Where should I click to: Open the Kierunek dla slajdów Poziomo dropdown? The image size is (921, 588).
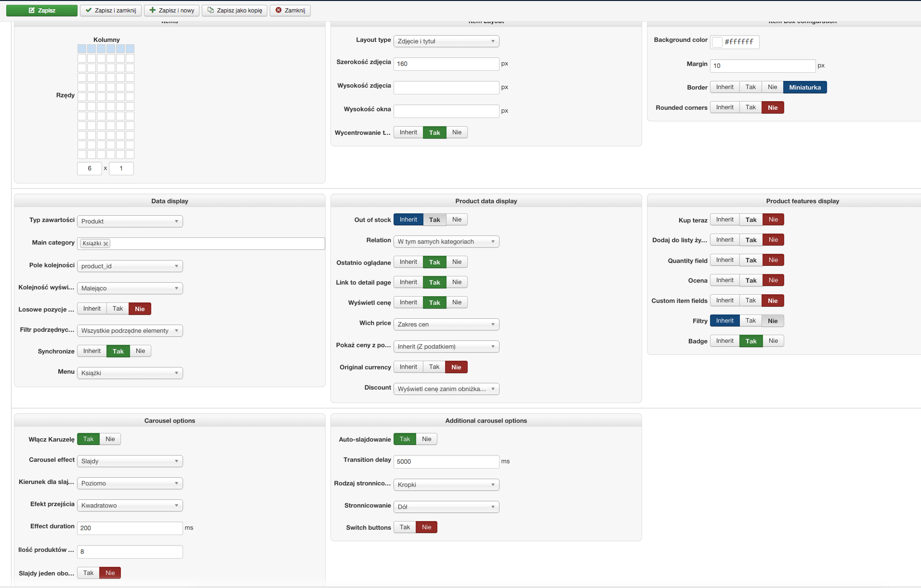click(x=130, y=483)
